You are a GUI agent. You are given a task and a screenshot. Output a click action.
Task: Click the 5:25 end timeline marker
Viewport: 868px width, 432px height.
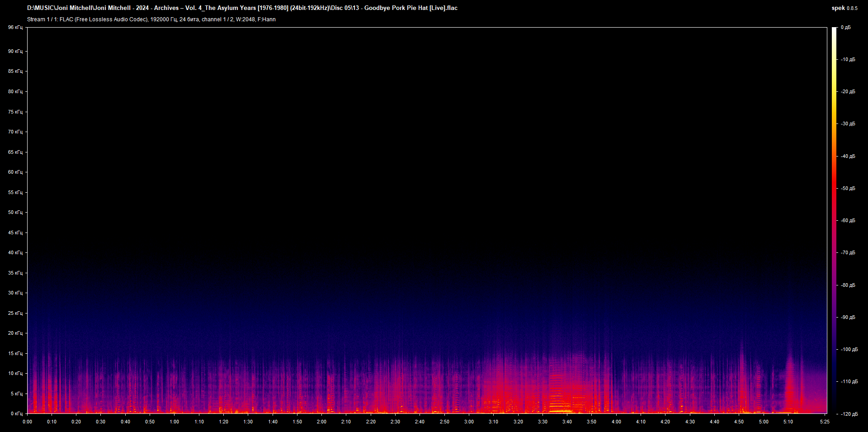click(x=824, y=421)
